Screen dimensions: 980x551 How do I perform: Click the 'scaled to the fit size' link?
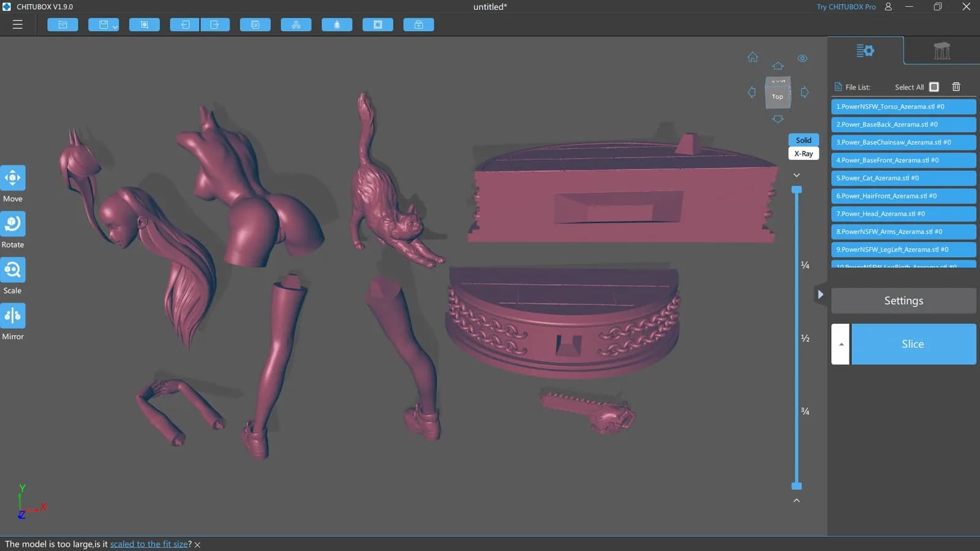point(149,544)
